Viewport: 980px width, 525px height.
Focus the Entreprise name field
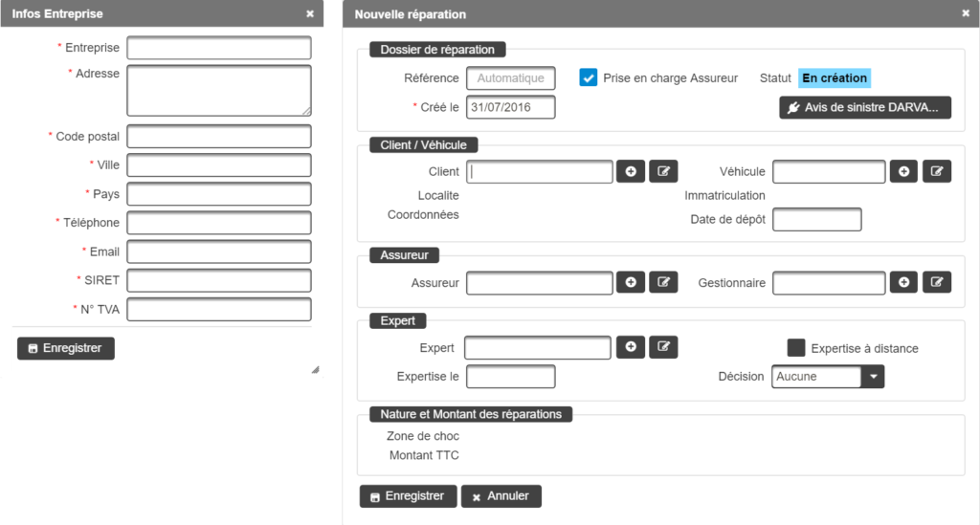[219, 48]
